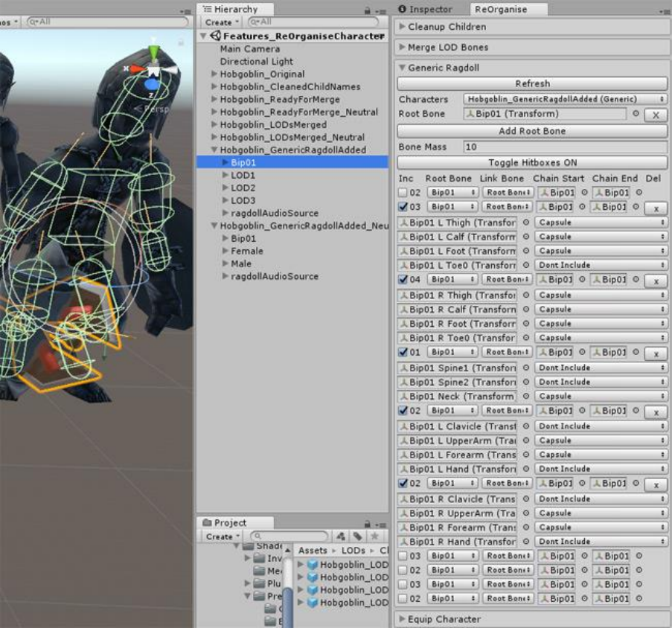Uncheck the checked 03 chain above L Thigh
The image size is (672, 628).
403,206
